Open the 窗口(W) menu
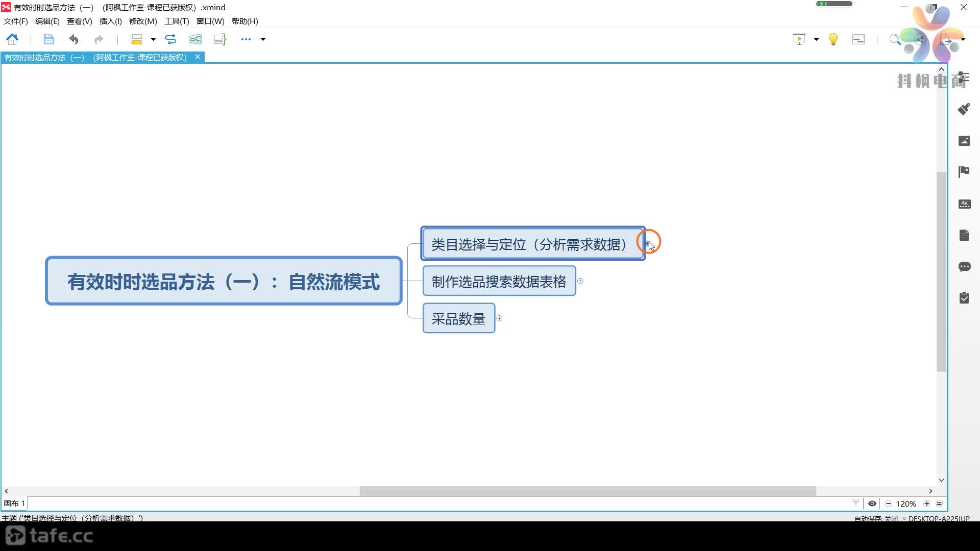Screen dimensions: 980x551 pos(210,21)
